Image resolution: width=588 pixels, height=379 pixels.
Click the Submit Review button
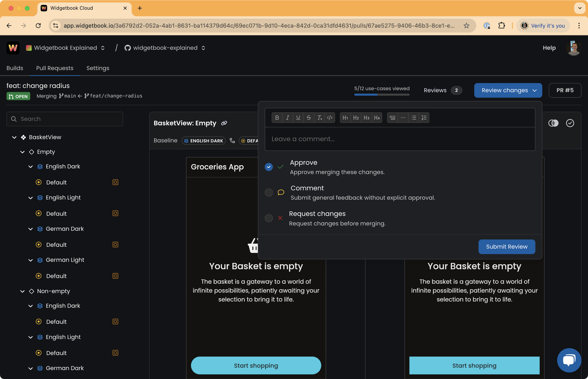pos(507,247)
